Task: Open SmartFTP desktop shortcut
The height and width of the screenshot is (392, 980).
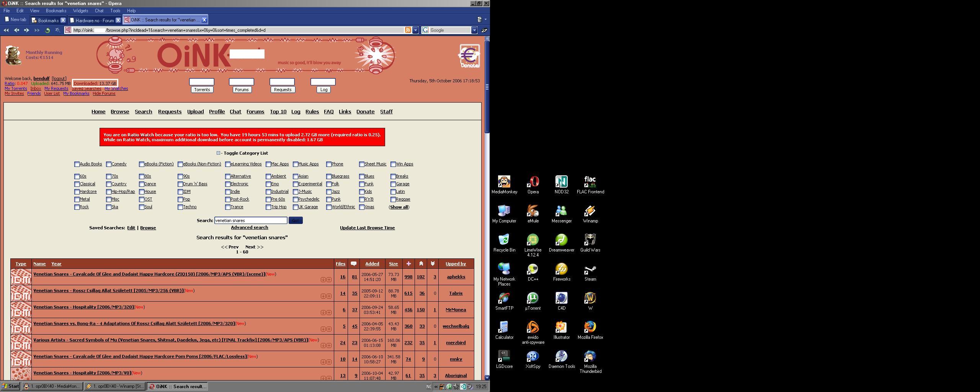Action: click(504, 301)
